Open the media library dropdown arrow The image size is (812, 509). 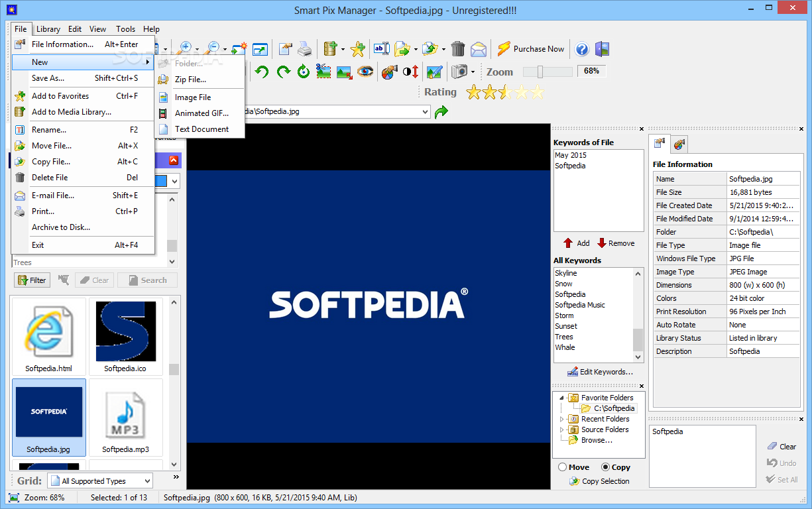click(x=343, y=49)
